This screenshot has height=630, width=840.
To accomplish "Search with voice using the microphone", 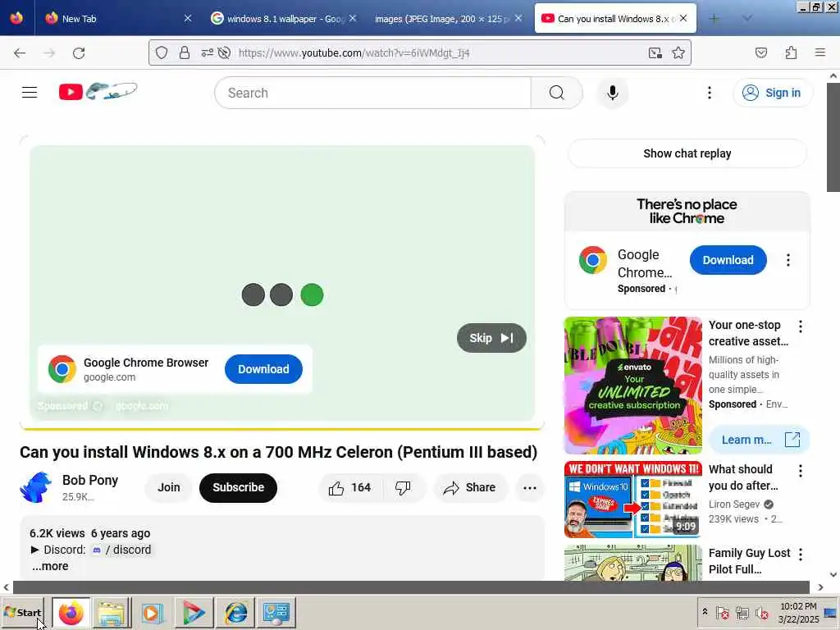I will tap(612, 93).
